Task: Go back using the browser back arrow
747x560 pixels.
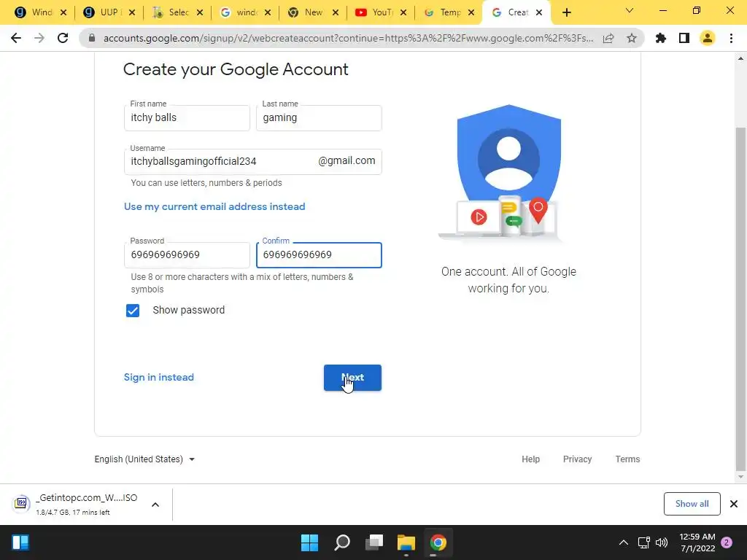Action: coord(16,38)
